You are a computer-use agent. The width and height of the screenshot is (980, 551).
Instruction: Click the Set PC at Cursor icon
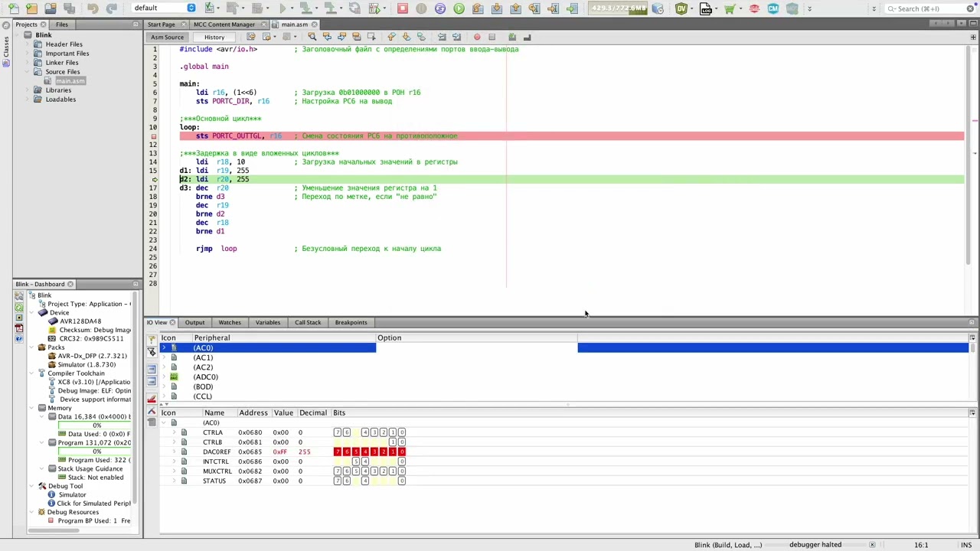click(x=553, y=8)
